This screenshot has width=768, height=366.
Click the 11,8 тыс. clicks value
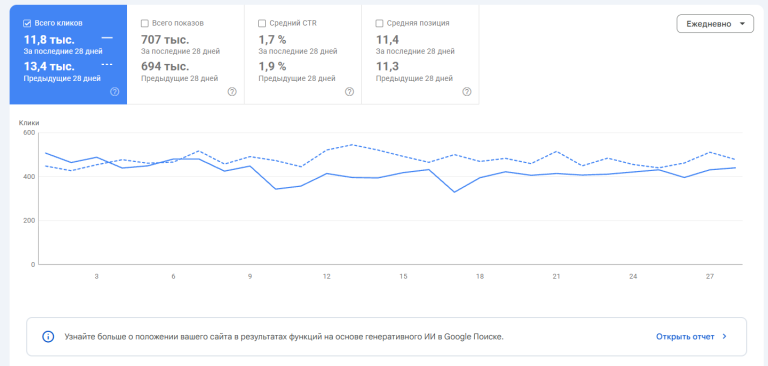(x=49, y=40)
